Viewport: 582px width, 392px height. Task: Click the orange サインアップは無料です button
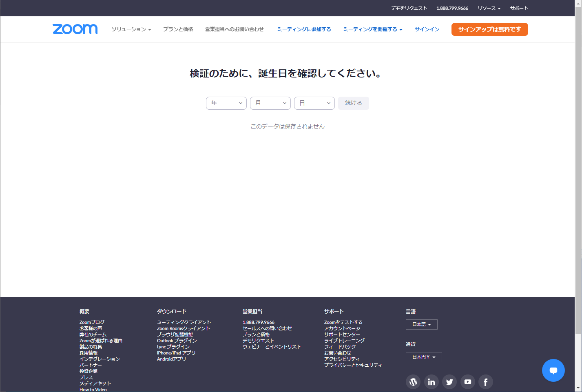(490, 29)
